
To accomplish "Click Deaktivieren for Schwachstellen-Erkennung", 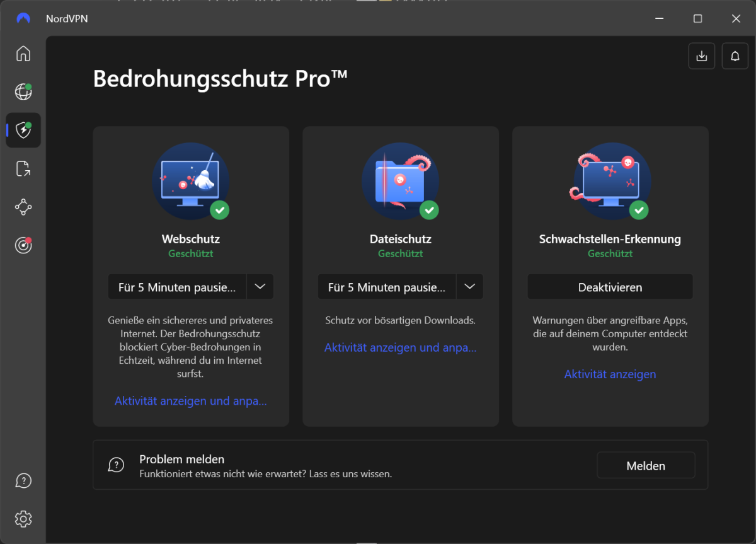I will click(x=610, y=286).
